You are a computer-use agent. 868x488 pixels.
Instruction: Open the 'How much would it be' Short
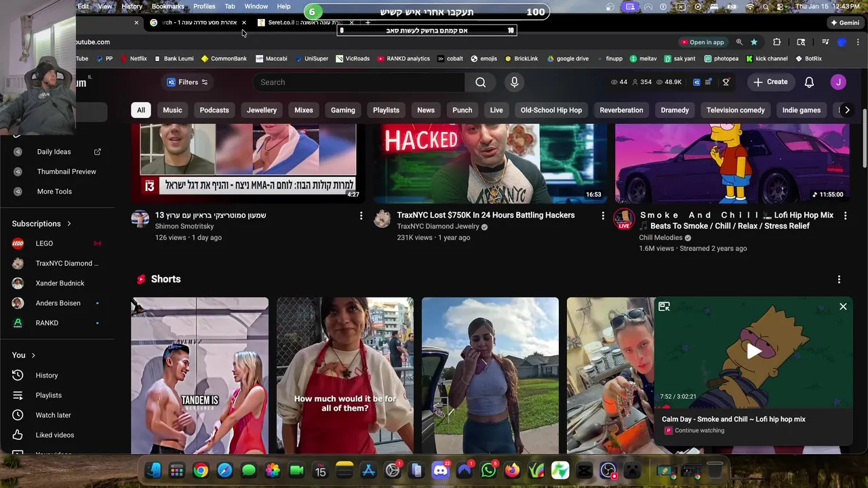tap(345, 375)
